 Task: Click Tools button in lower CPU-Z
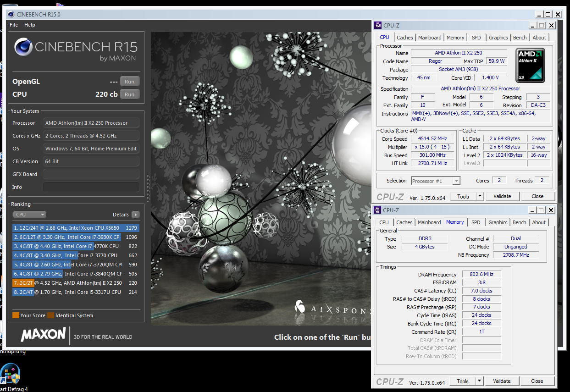coord(463,381)
